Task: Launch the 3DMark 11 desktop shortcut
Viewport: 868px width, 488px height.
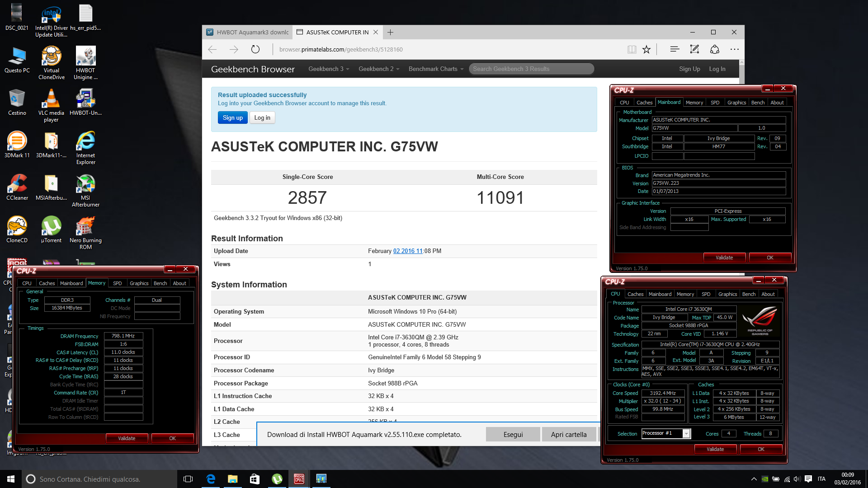Action: click(x=17, y=145)
